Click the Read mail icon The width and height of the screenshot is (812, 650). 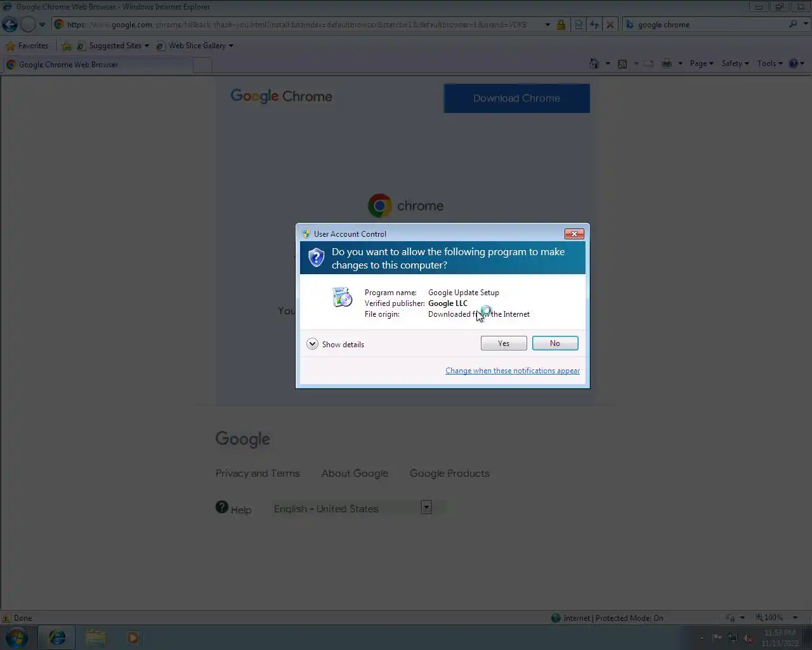[649, 63]
